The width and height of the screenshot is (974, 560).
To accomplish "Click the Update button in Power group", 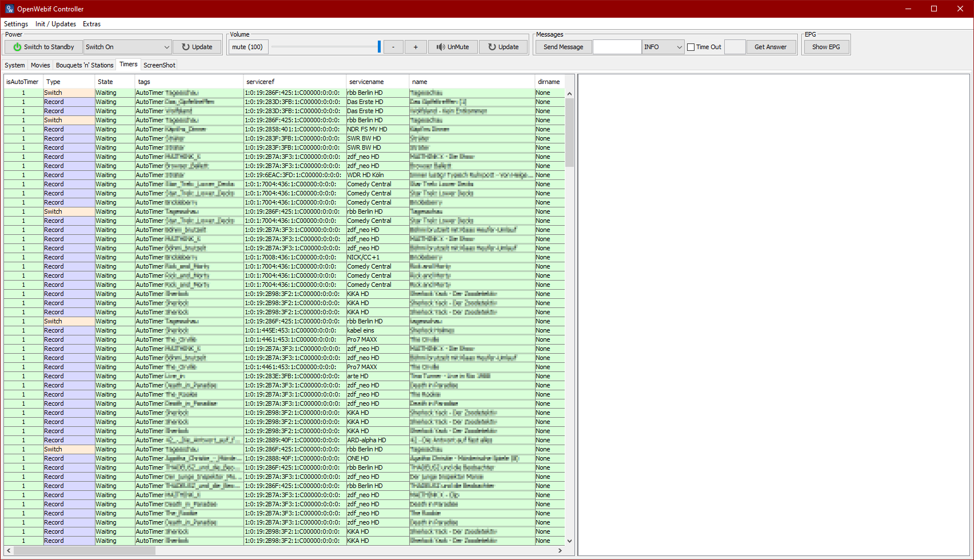I will point(197,47).
